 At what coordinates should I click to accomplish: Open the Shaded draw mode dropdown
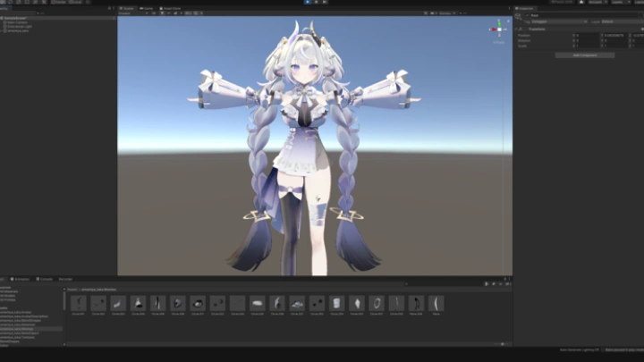133,13
